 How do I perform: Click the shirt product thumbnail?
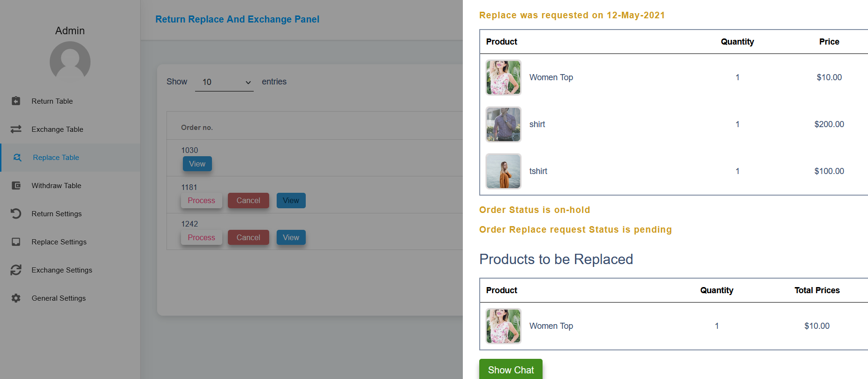tap(503, 124)
